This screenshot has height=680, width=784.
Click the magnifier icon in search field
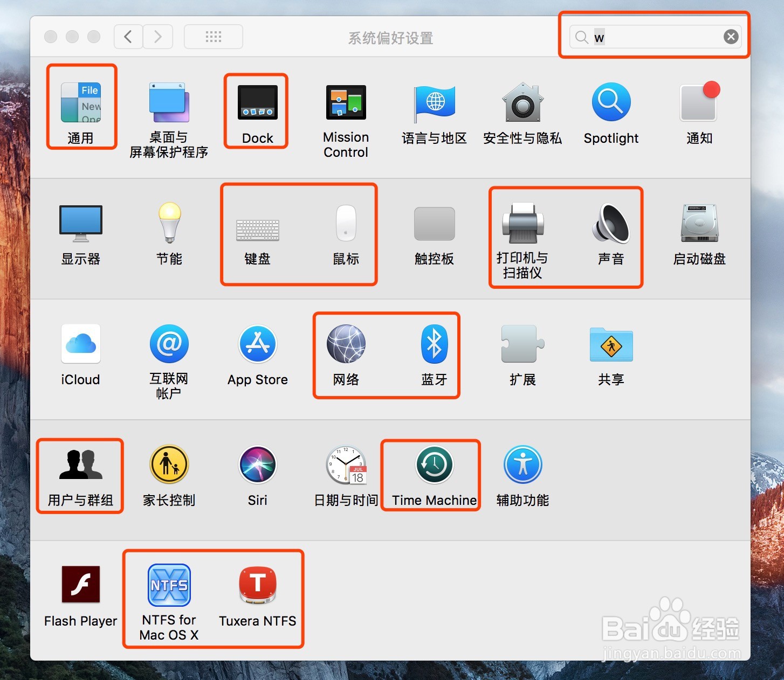[582, 37]
